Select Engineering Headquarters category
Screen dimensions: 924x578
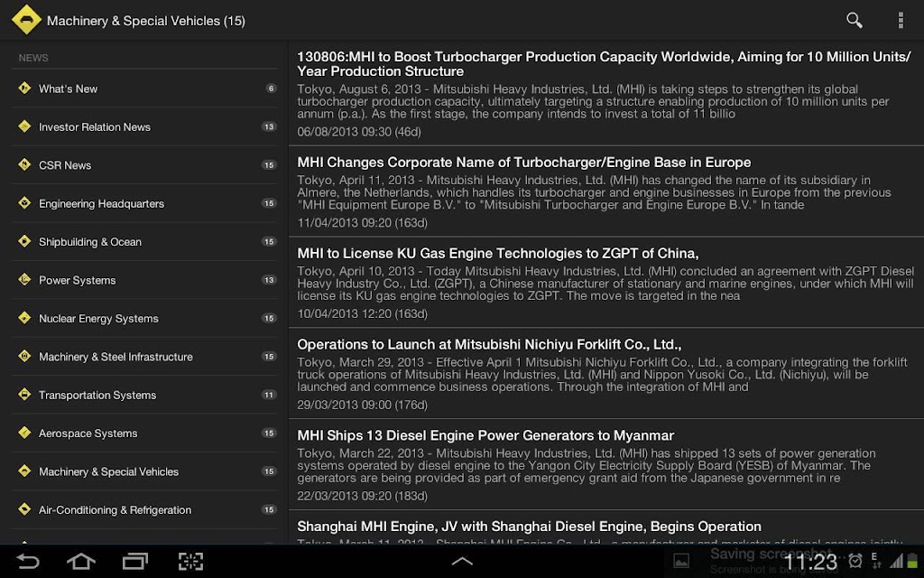[144, 203]
